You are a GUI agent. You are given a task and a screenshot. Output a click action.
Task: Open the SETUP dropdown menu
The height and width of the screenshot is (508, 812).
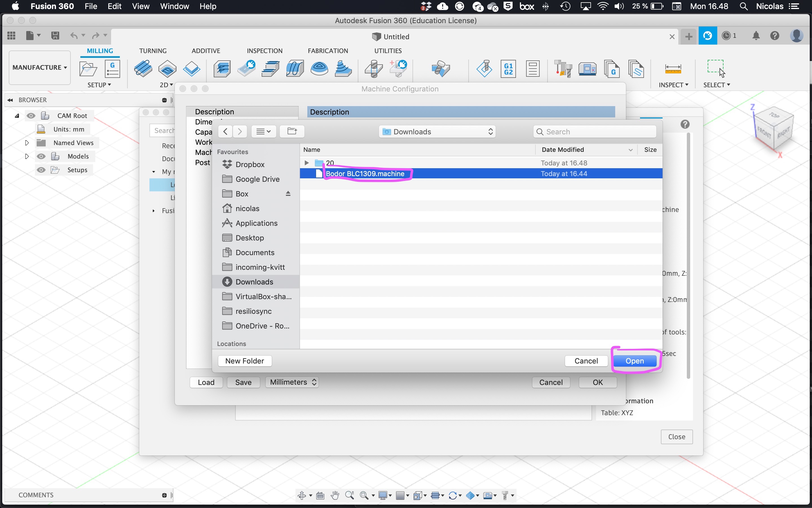pyautogui.click(x=99, y=85)
